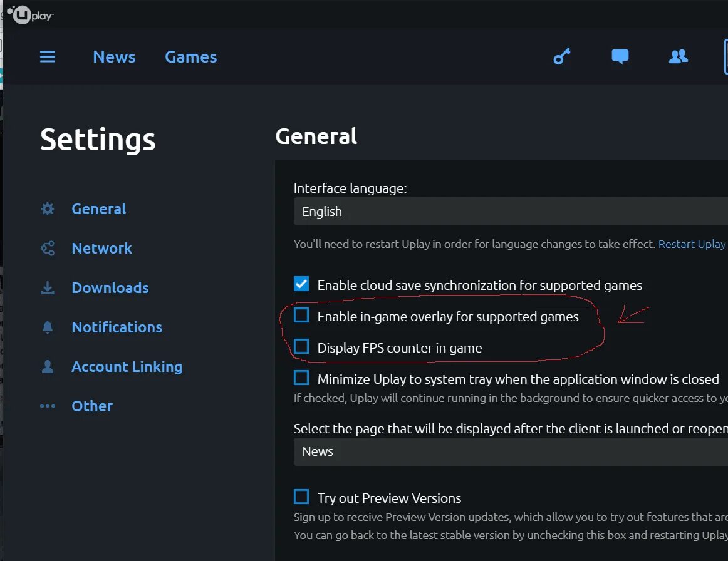Click the 'Interface language:' label

click(350, 188)
